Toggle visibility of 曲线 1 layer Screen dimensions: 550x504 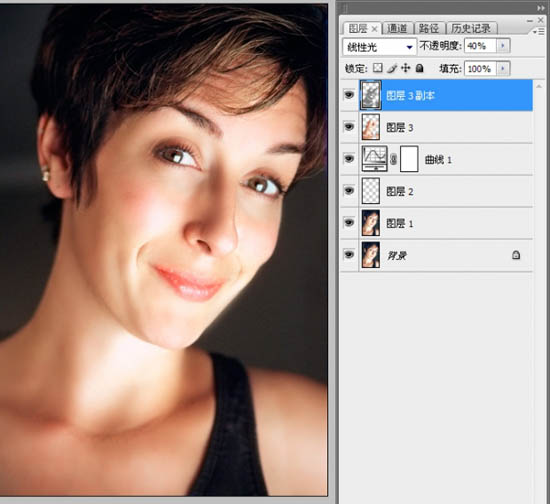349,159
